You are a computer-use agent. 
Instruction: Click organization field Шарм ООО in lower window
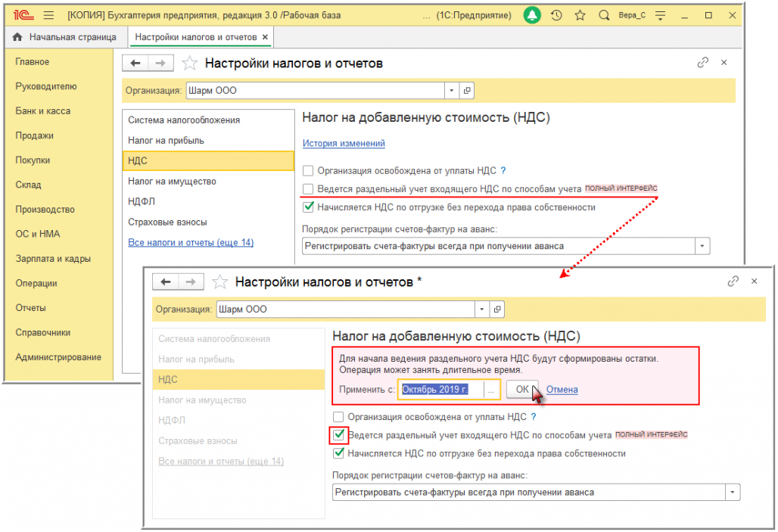(x=346, y=310)
